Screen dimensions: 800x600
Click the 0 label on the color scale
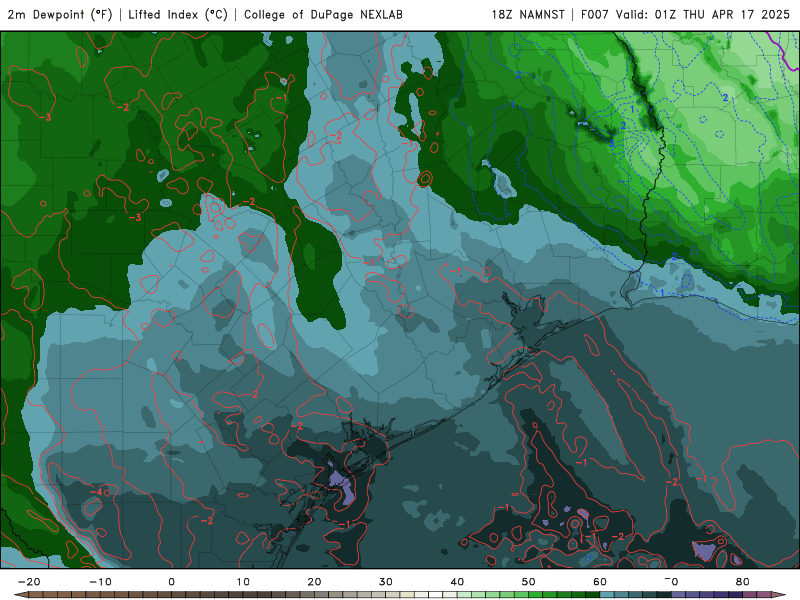(x=171, y=582)
